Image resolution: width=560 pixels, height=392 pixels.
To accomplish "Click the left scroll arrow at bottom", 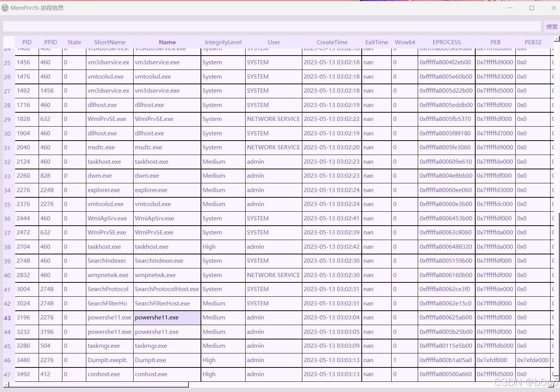I will point(6,384).
